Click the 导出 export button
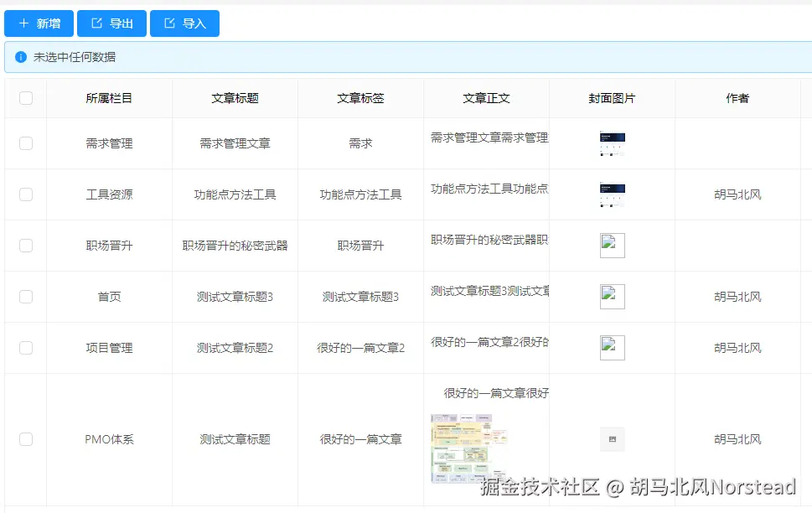This screenshot has width=812, height=513. click(111, 23)
